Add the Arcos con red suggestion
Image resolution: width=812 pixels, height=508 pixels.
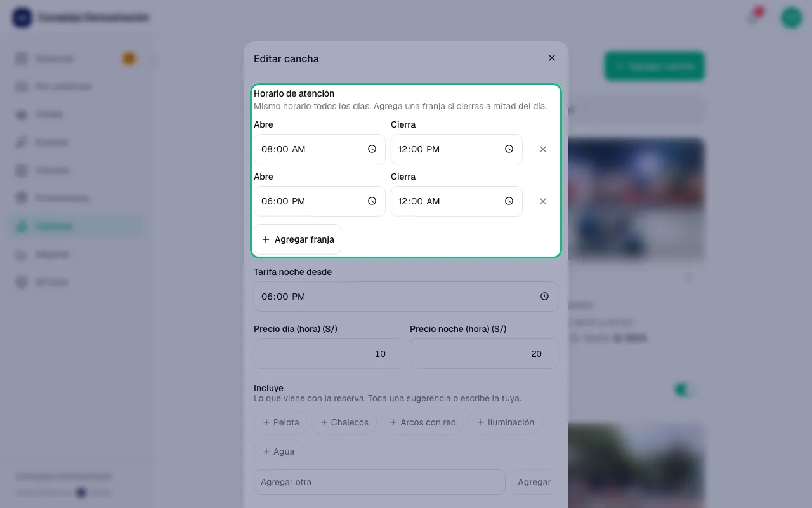[x=422, y=422]
